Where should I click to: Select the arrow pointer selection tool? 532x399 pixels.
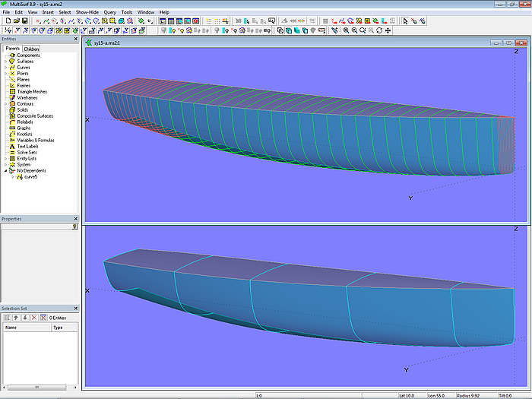[405, 21]
